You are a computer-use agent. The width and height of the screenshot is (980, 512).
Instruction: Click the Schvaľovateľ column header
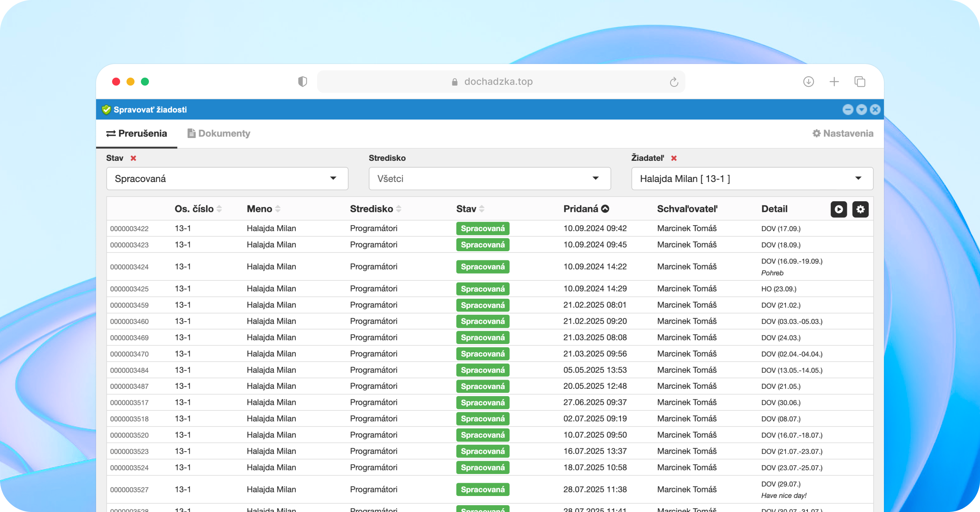pyautogui.click(x=687, y=209)
